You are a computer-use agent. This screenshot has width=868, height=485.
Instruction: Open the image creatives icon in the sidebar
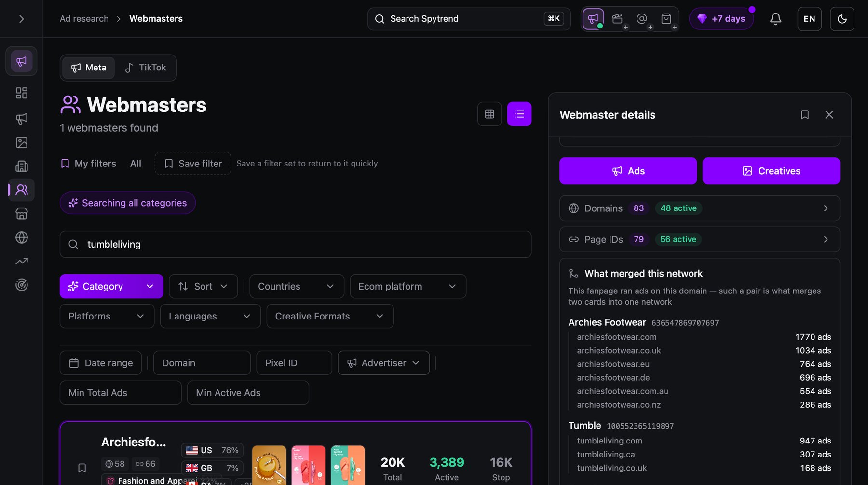click(22, 142)
